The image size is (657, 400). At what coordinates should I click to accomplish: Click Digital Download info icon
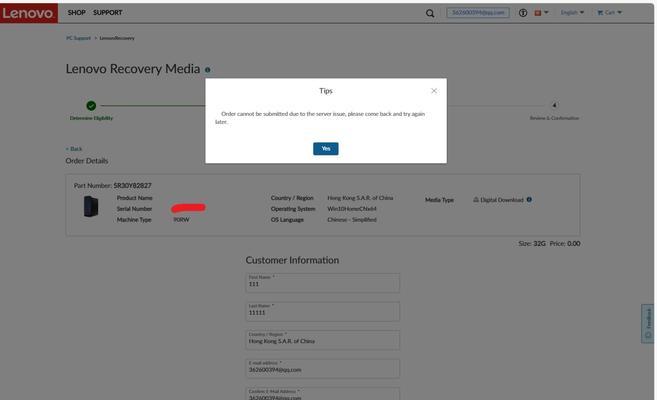coord(529,200)
